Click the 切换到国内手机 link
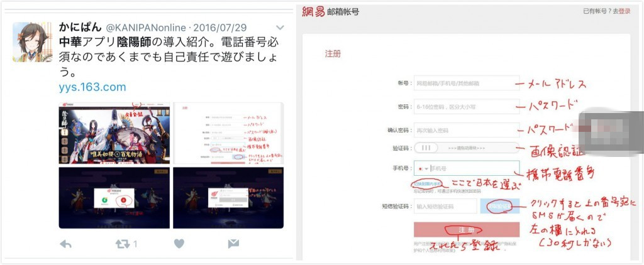644x265 pixels. (428, 183)
